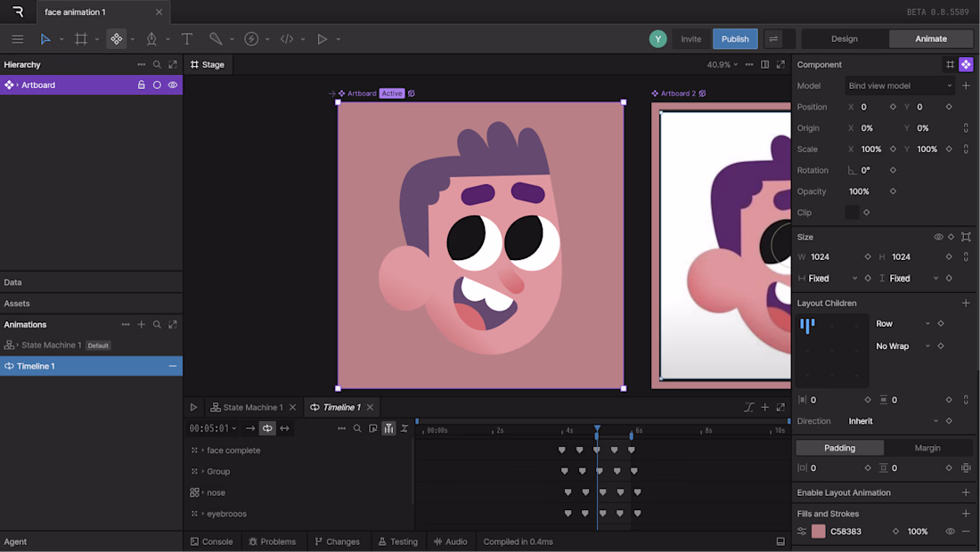Select one-shot playback mode
The height and width of the screenshot is (552, 980).
[x=250, y=428]
